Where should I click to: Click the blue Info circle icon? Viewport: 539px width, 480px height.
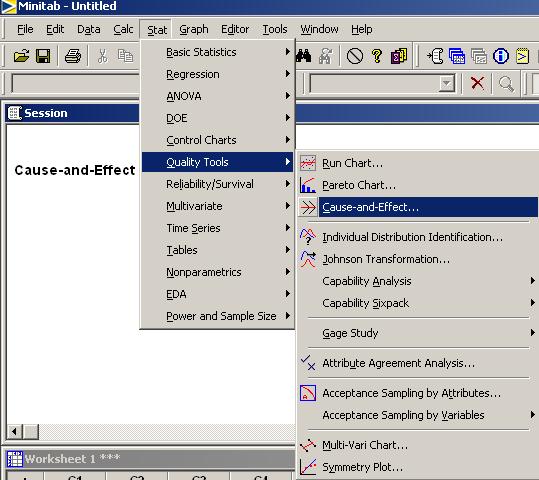pyautogui.click(x=501, y=56)
